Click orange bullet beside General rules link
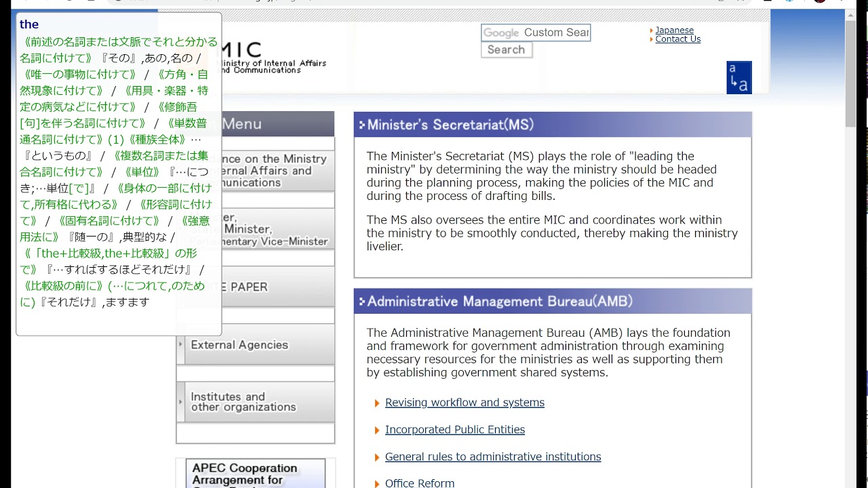868x488 pixels. pos(377,457)
